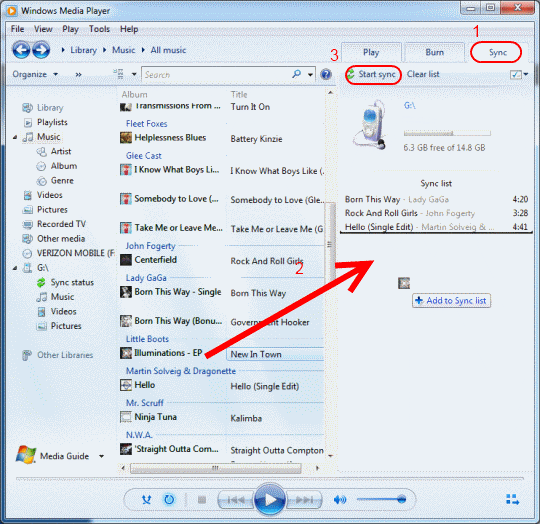Click the Back navigation arrow
540x524 pixels.
pyautogui.click(x=21, y=50)
